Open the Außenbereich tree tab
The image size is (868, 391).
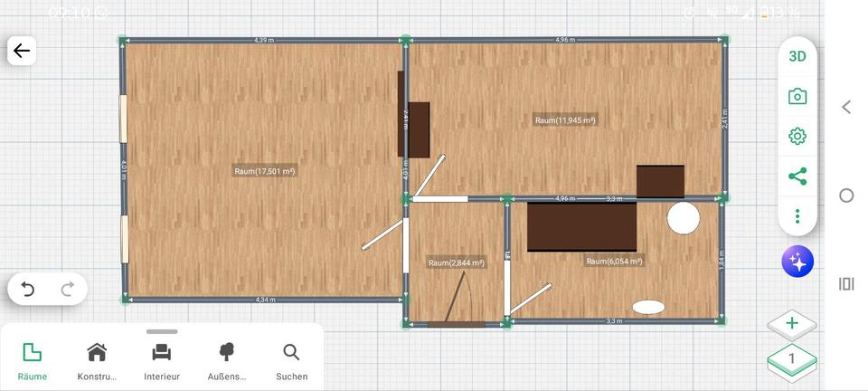coord(226,361)
